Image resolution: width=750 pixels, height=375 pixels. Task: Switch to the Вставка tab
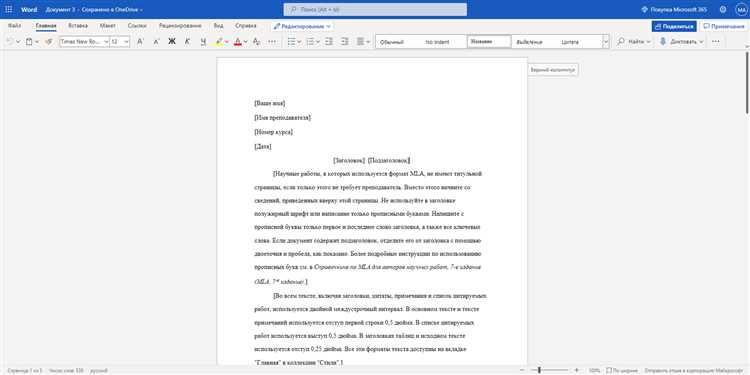(78, 26)
